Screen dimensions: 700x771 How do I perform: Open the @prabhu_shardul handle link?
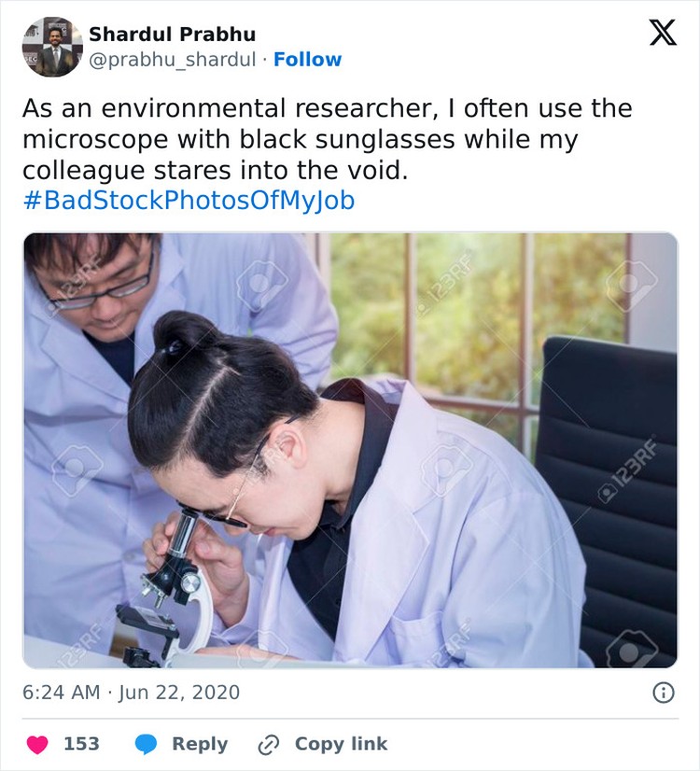point(173,60)
